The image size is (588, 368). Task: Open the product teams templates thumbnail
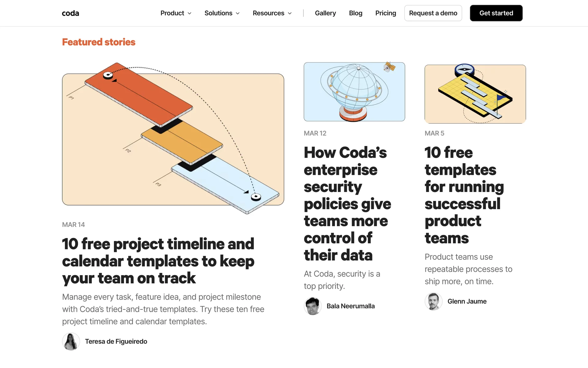[475, 94]
